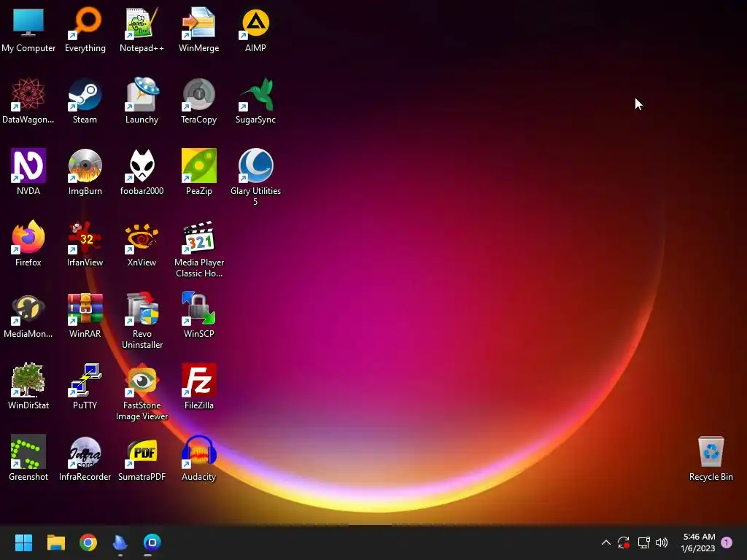Expand the hidden system tray icons
747x560 pixels.
point(606,542)
